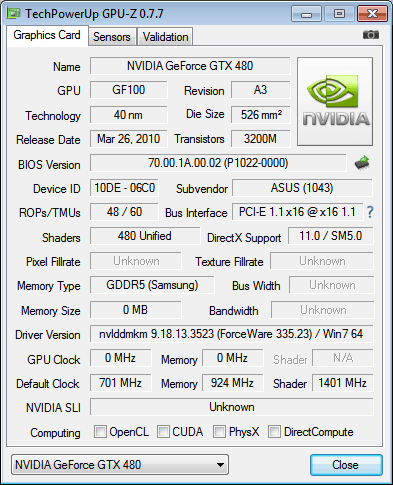
Task: Maximize the GPU-Z window
Action: coord(339,14)
